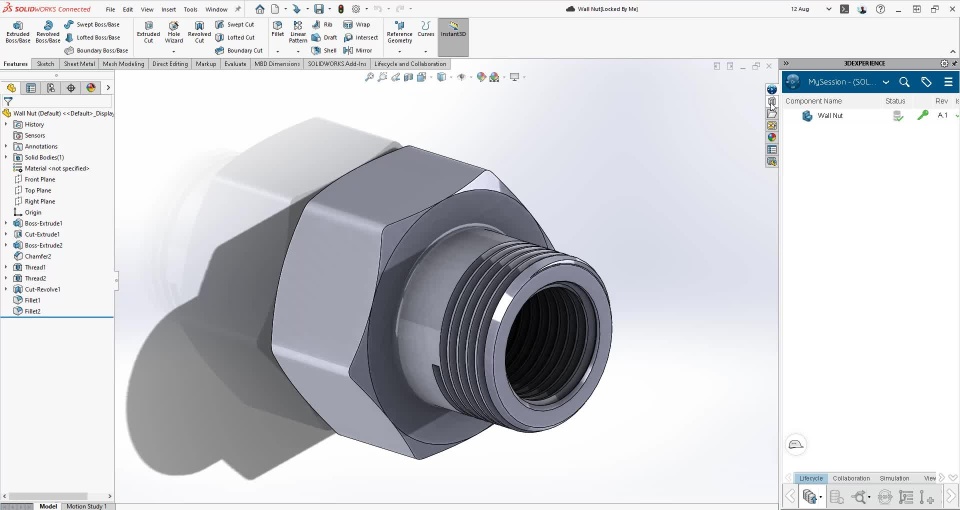This screenshot has height=510, width=960.
Task: Select the Revolved Cut tool
Action: (x=199, y=32)
